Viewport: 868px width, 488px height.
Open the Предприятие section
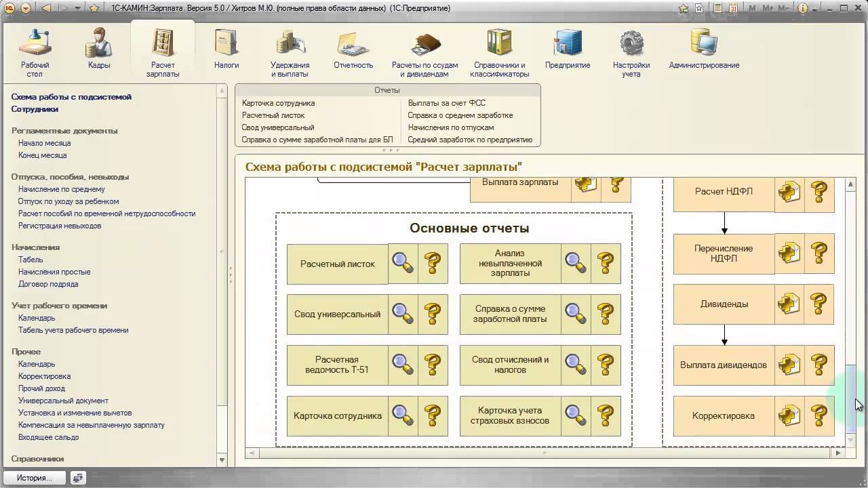pyautogui.click(x=568, y=49)
